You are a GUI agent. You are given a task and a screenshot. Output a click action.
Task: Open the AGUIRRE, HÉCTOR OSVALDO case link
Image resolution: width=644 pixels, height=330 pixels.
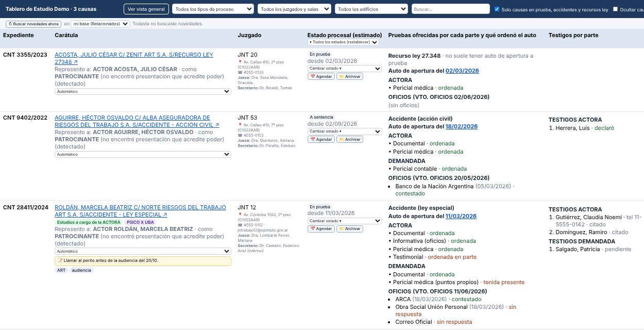137,121
